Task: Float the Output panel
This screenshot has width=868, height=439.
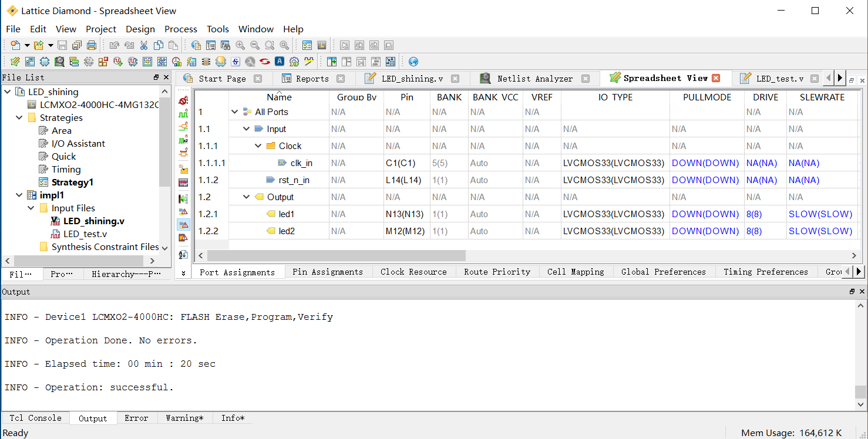Action: pyautogui.click(x=852, y=292)
